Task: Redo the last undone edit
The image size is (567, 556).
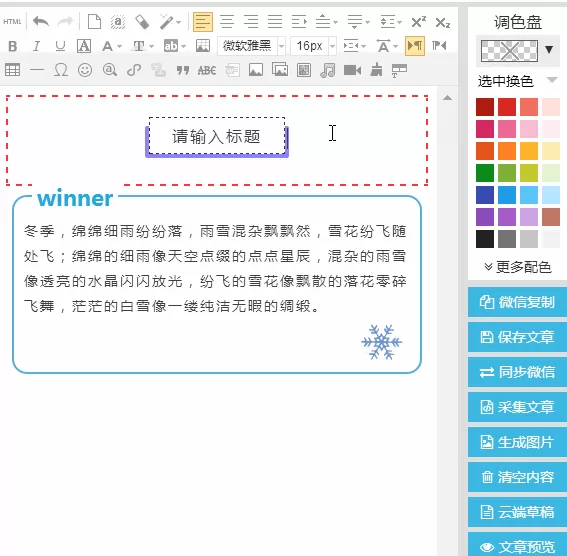Action: point(65,22)
